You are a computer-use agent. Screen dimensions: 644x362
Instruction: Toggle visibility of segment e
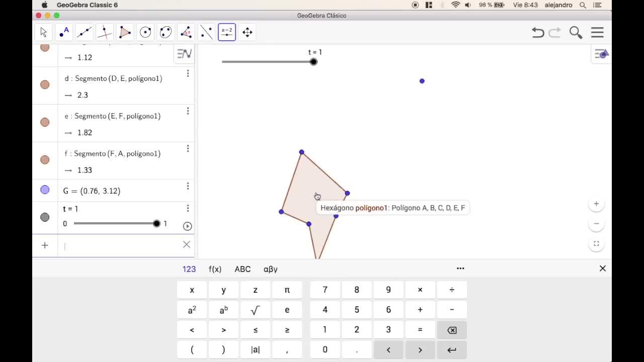click(x=45, y=122)
